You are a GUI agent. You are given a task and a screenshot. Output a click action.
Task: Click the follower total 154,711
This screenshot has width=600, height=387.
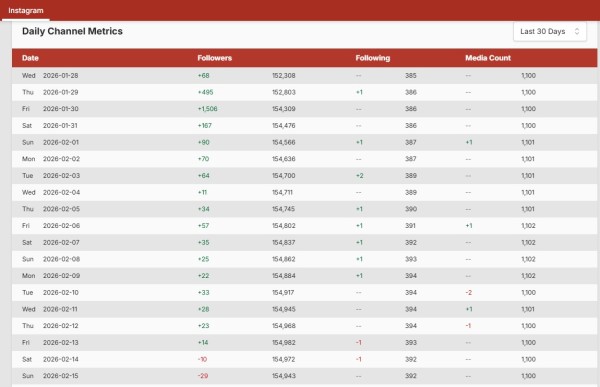point(282,192)
